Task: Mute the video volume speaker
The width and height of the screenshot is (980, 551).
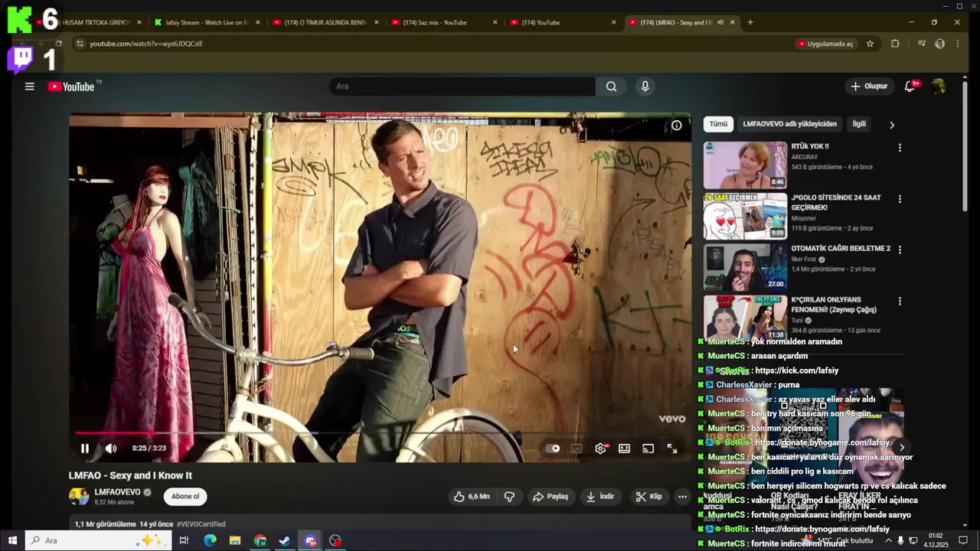Action: click(111, 448)
